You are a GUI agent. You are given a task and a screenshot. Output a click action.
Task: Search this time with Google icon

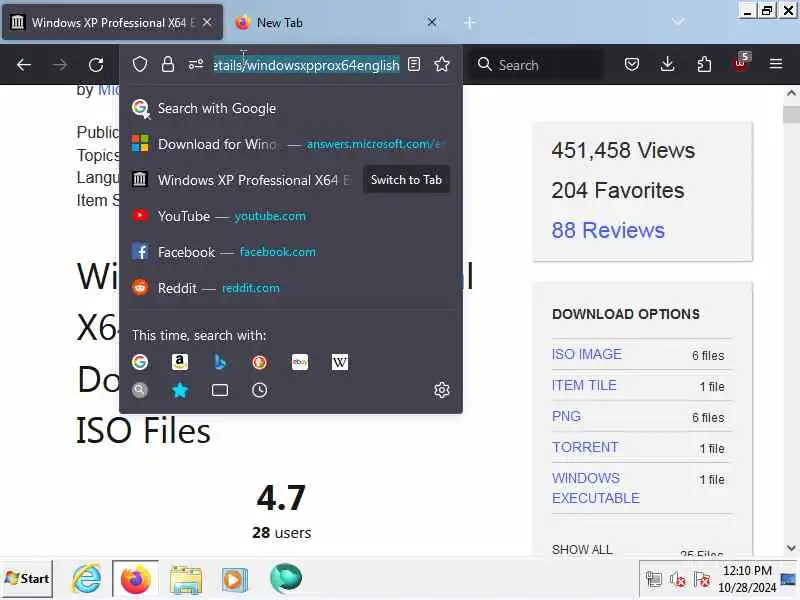[x=140, y=362]
